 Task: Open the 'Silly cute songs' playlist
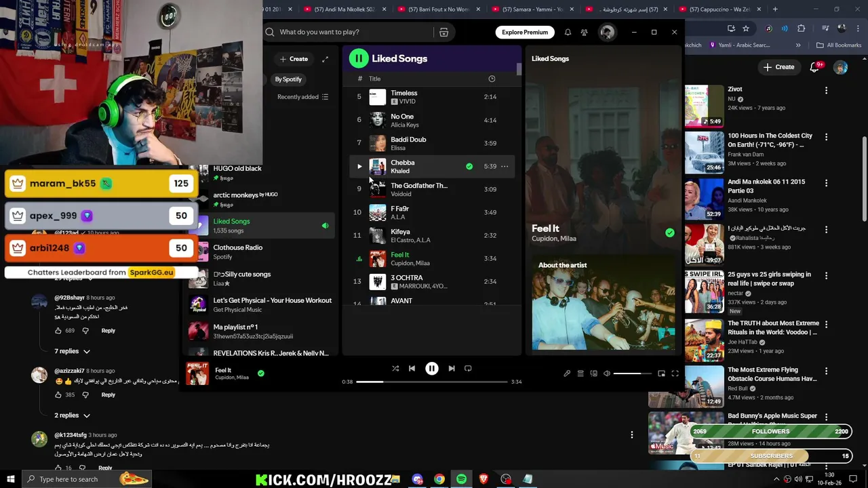pos(262,278)
